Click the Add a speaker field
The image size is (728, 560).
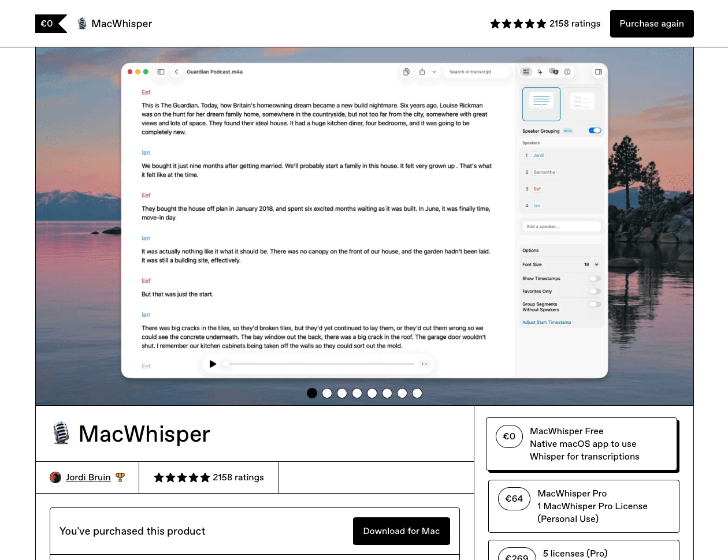[562, 226]
